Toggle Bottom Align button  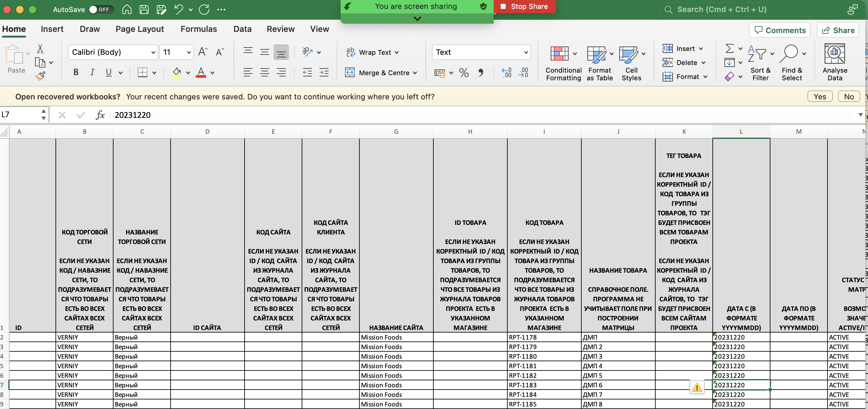281,52
